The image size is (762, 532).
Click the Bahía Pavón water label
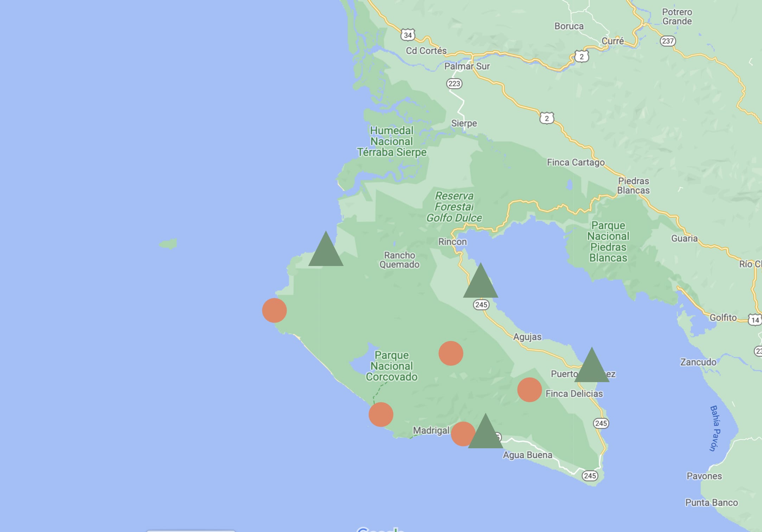(x=715, y=428)
